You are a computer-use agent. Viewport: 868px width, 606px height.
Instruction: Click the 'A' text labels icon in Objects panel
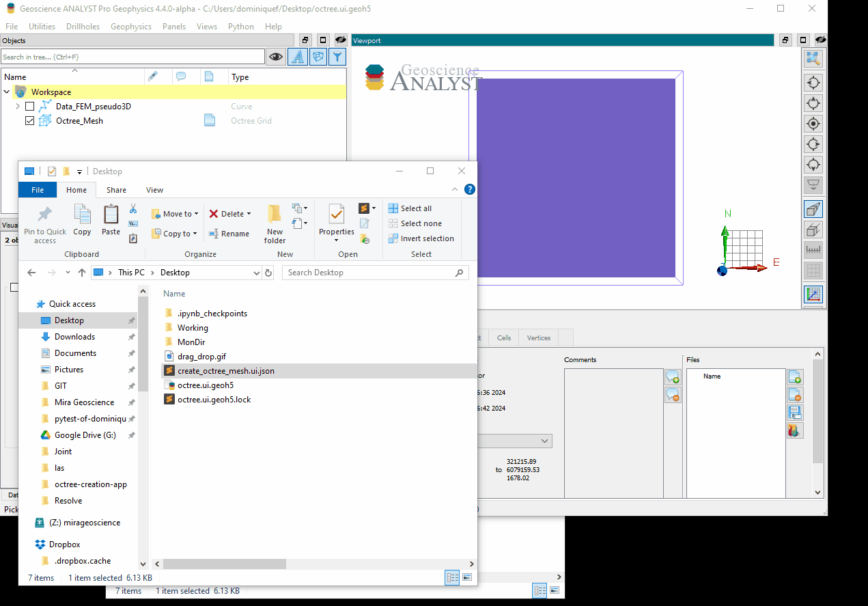coord(297,57)
